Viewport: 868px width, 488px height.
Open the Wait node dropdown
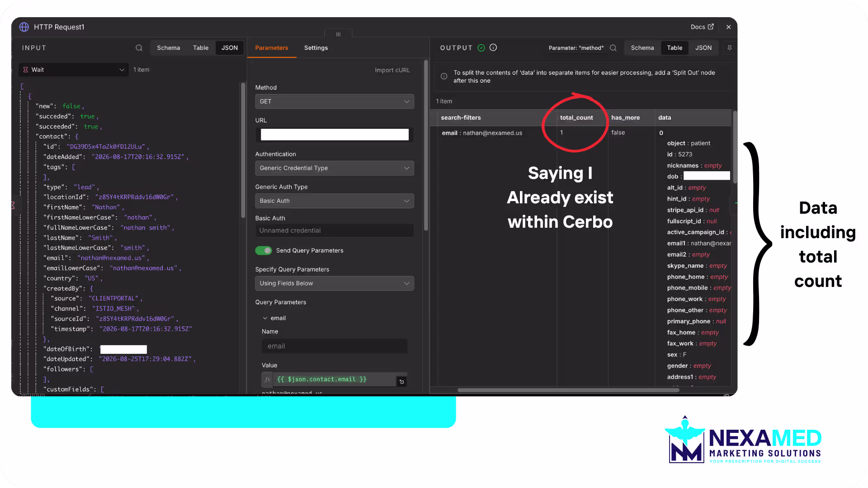tap(74, 70)
